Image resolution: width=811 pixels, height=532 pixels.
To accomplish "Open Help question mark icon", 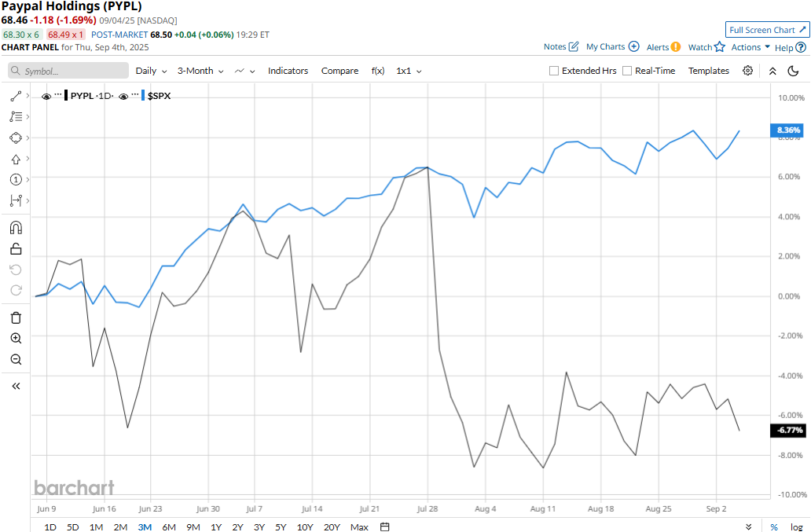I will pyautogui.click(x=801, y=48).
